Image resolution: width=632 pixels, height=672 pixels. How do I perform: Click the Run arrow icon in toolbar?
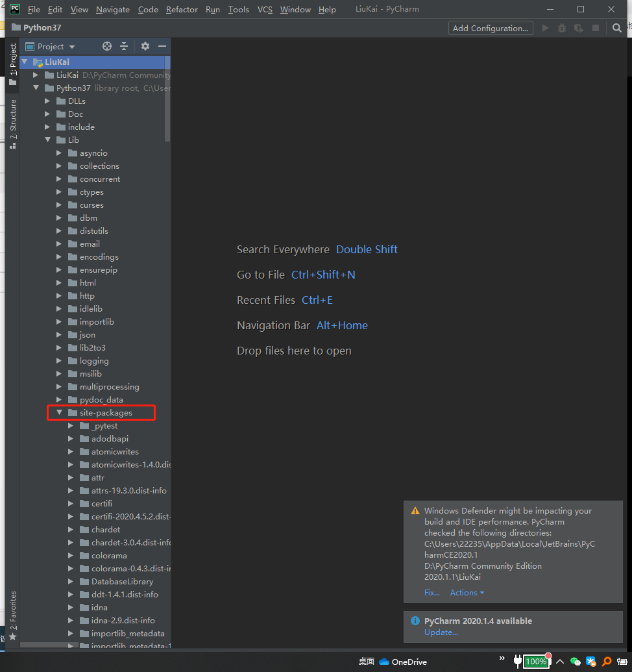[x=545, y=29]
